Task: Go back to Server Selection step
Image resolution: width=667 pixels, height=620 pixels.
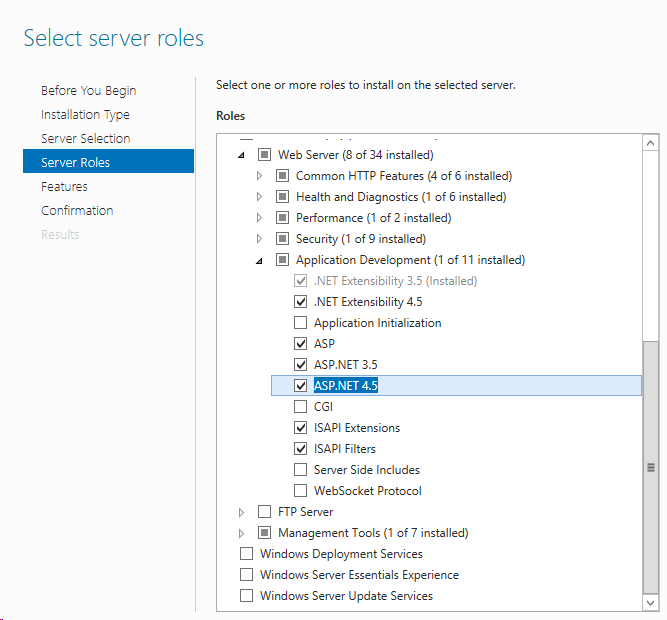Action: pyautogui.click(x=85, y=139)
